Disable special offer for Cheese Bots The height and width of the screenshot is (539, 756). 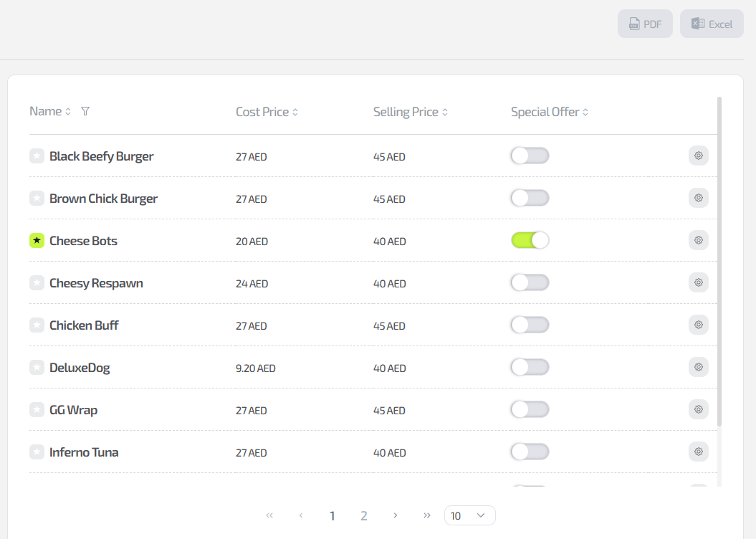coord(530,240)
